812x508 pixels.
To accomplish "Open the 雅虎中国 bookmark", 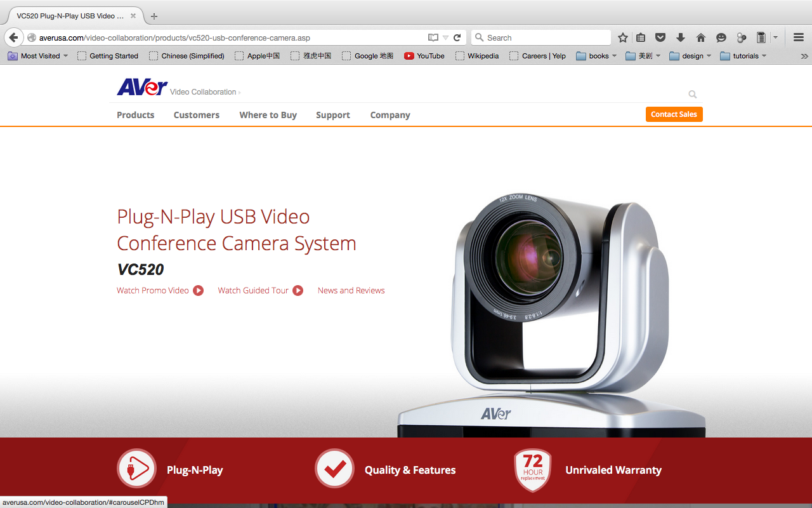I will point(311,56).
